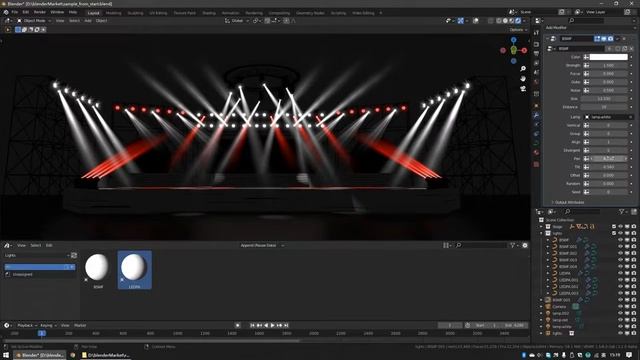This screenshot has width=640, height=360.
Task: Open the file explorer task in taskbar
Action: click(x=105, y=355)
